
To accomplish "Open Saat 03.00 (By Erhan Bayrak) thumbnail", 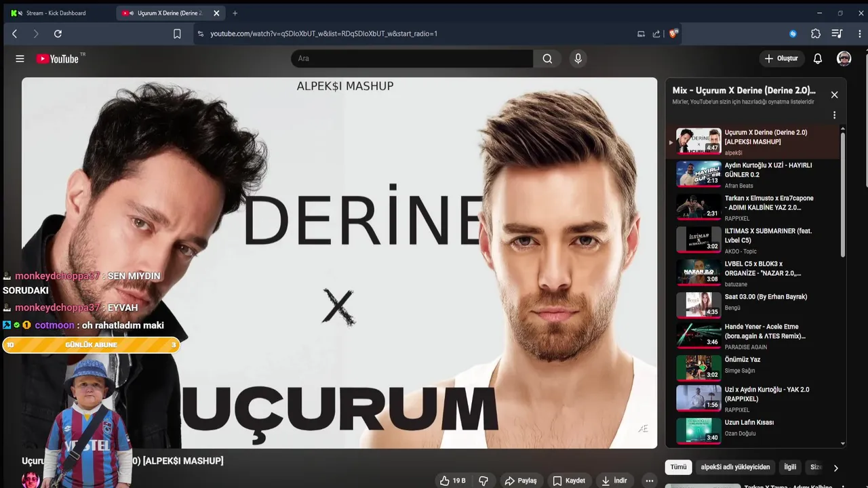I will coord(698,305).
